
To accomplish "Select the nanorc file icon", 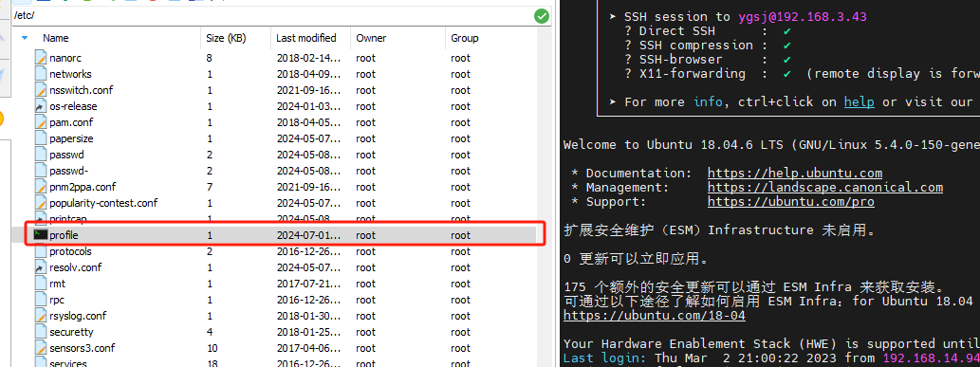I will point(41,58).
